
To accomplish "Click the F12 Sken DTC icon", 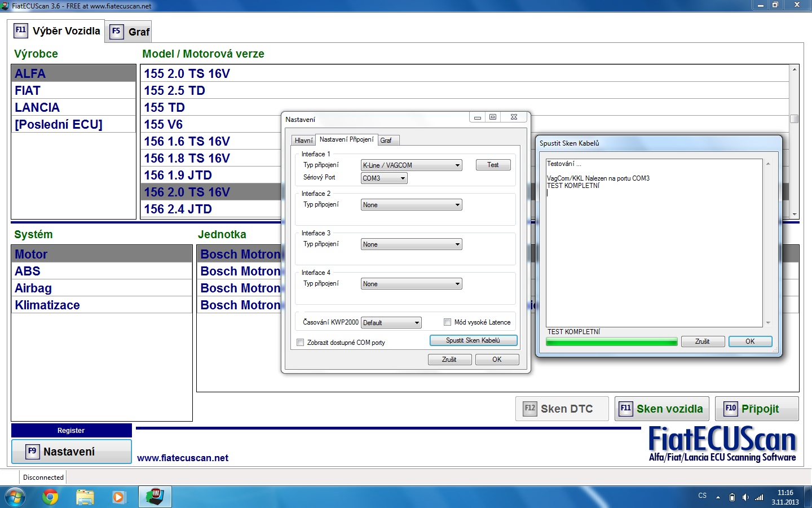I will (x=529, y=409).
